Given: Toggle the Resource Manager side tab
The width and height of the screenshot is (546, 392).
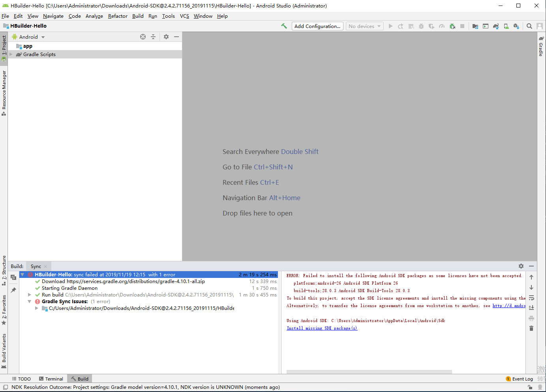Looking at the screenshot, I should pyautogui.click(x=4, y=93).
